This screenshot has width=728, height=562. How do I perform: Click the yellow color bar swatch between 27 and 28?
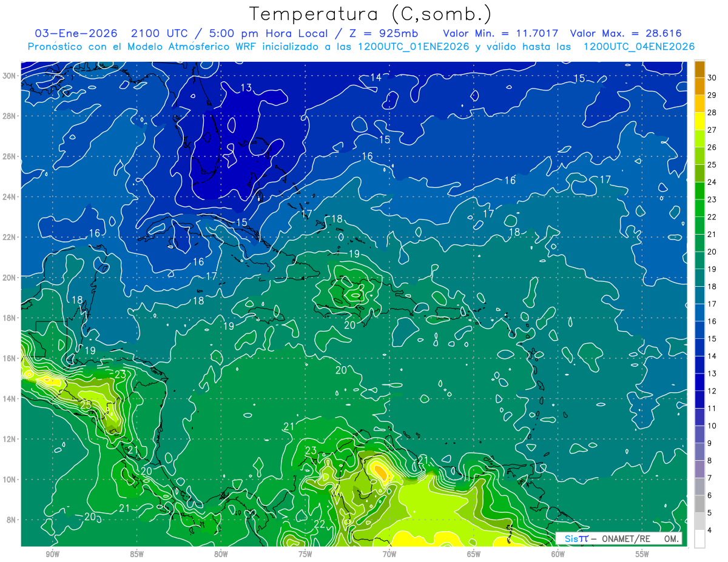tap(699, 121)
